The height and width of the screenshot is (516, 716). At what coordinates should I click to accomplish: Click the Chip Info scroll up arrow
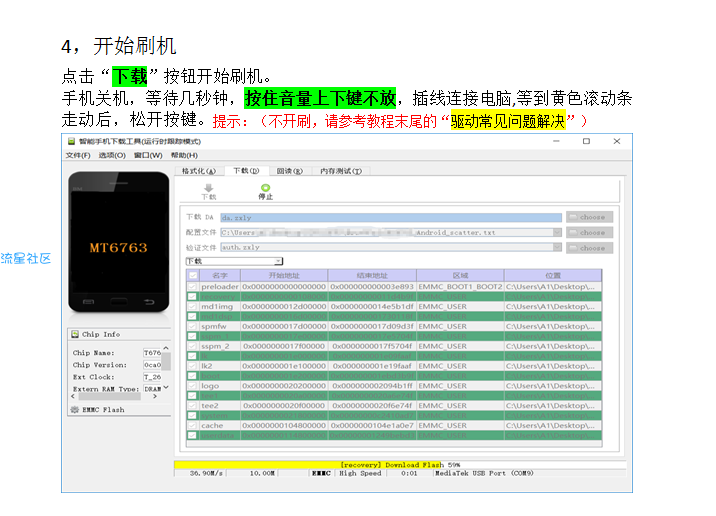tap(166, 348)
